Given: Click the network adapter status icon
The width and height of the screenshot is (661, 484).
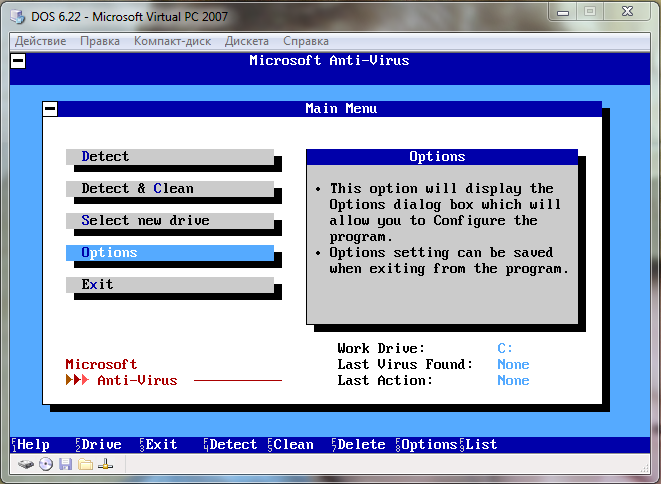Looking at the screenshot, I should 105,464.
